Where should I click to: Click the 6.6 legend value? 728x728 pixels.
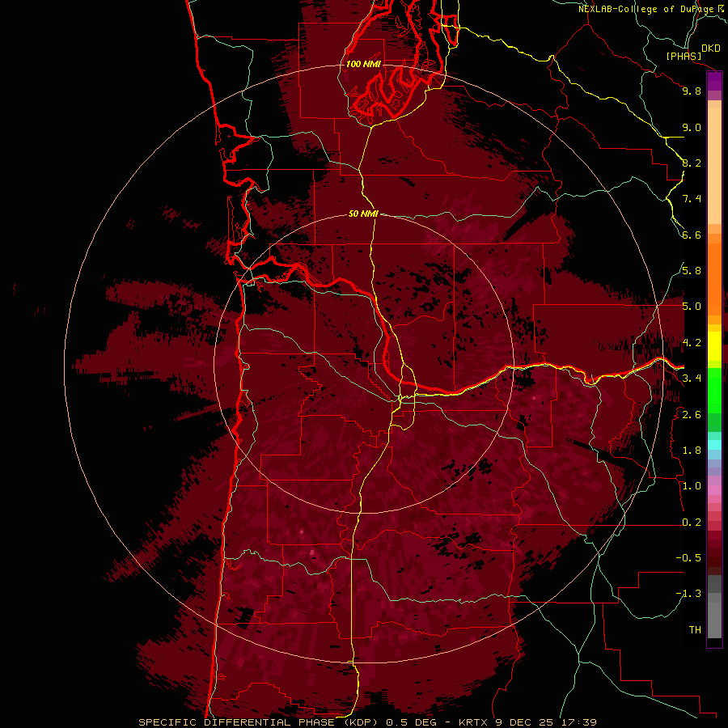(x=692, y=235)
